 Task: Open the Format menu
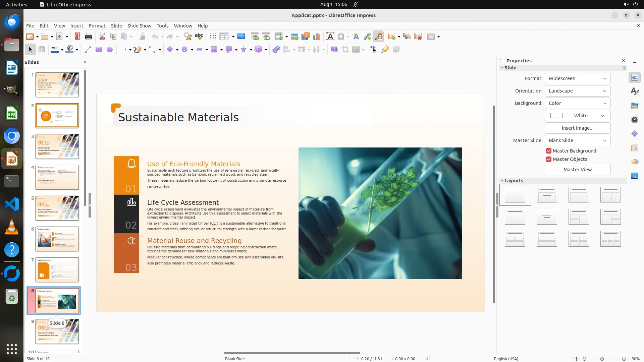97,26
